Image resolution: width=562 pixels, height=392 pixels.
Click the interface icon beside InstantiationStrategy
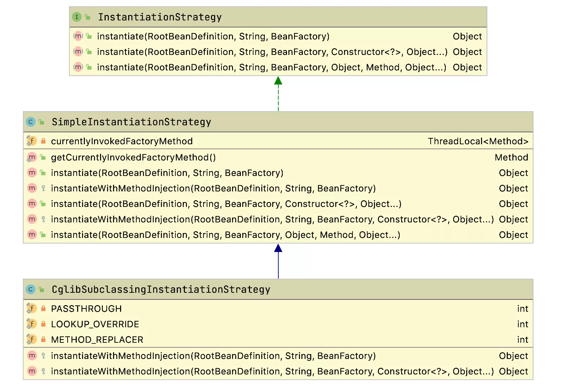(x=76, y=17)
